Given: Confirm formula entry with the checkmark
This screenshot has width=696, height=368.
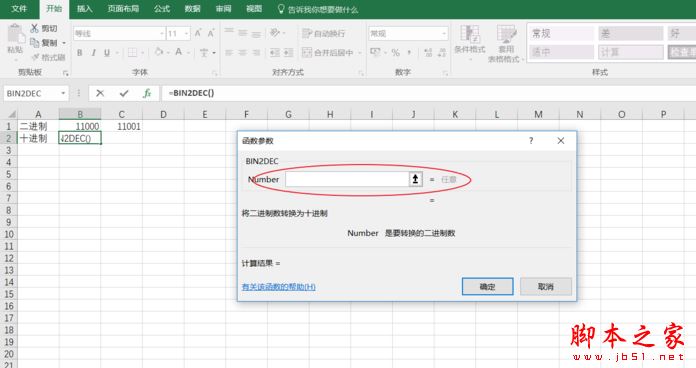Looking at the screenshot, I should point(124,93).
